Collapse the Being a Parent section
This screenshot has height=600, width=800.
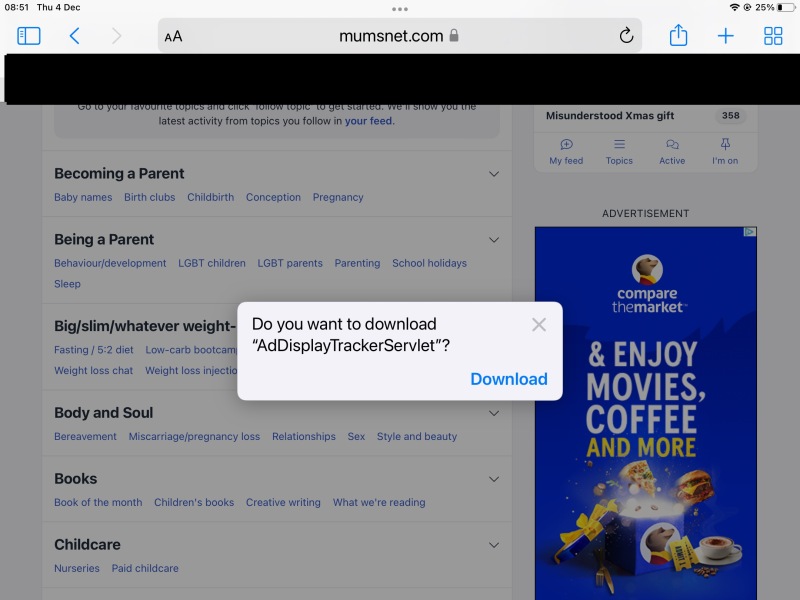(x=492, y=239)
